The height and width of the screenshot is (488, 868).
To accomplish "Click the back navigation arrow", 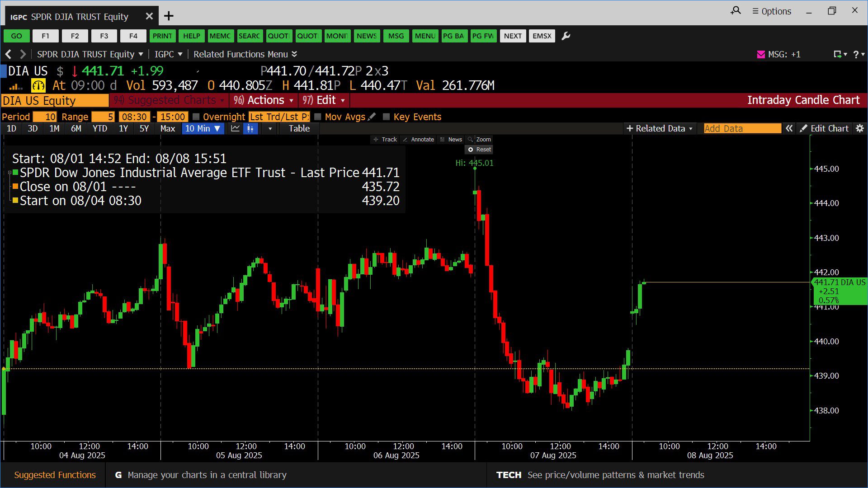I will coord(8,54).
